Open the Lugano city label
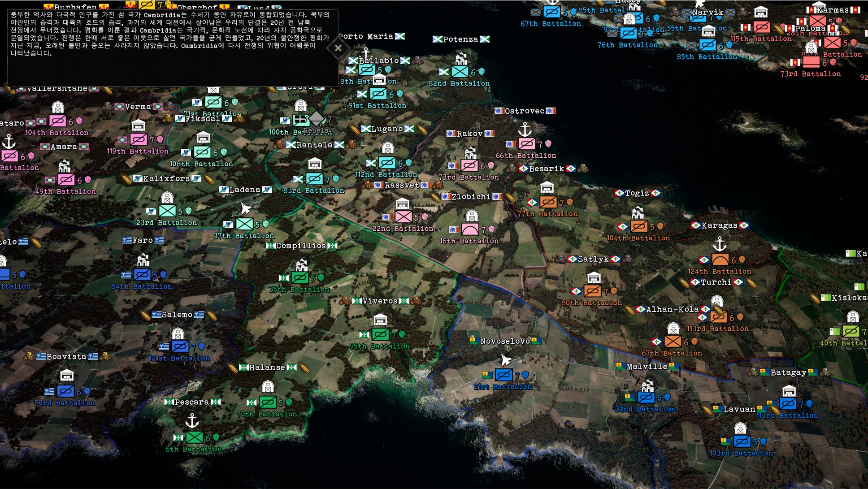Screen dimensions: 868x489 (387, 129)
